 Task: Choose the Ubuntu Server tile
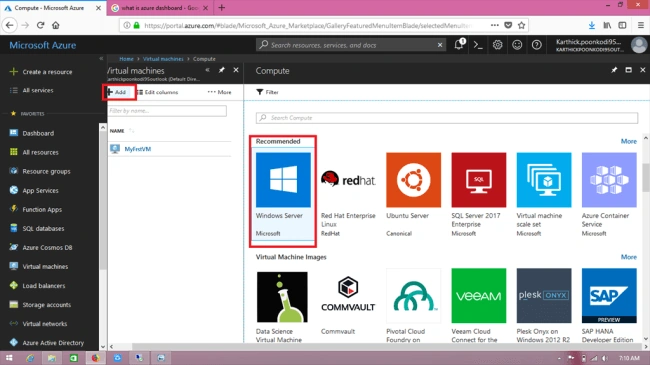(x=413, y=195)
